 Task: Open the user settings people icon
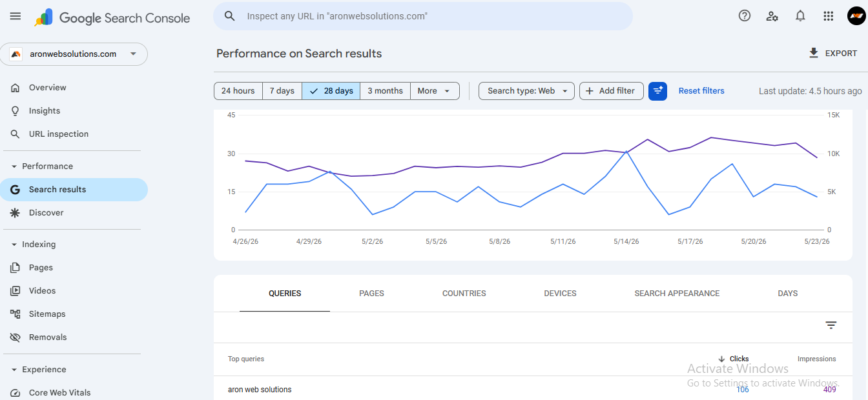[772, 16]
